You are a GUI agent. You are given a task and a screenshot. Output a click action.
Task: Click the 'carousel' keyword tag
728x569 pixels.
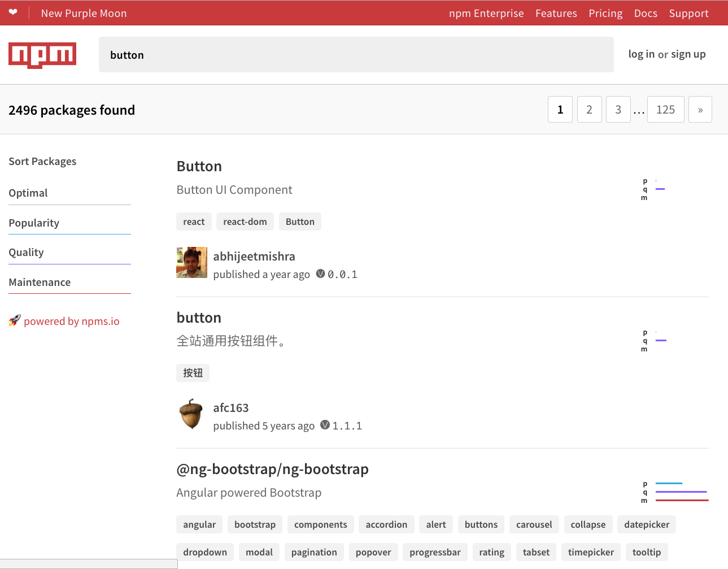tap(534, 524)
